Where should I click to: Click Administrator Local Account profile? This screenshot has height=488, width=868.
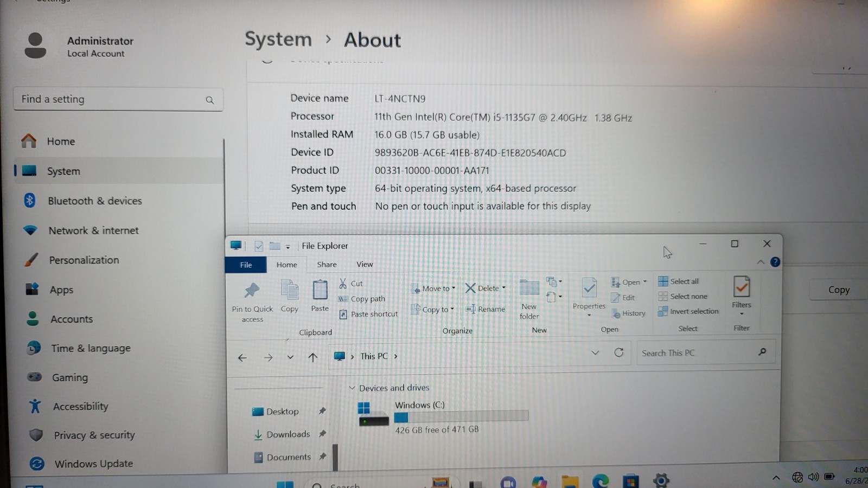click(79, 46)
